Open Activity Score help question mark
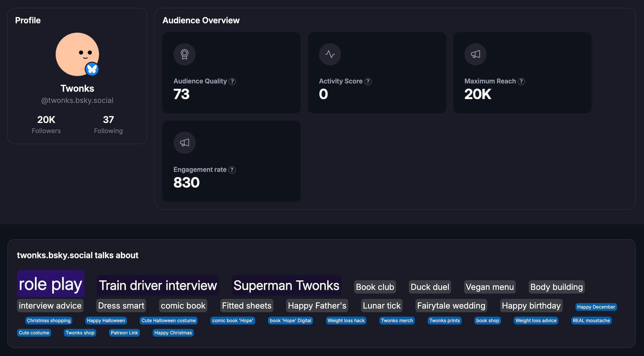Viewport: 644px width, 356px height. coord(368,81)
